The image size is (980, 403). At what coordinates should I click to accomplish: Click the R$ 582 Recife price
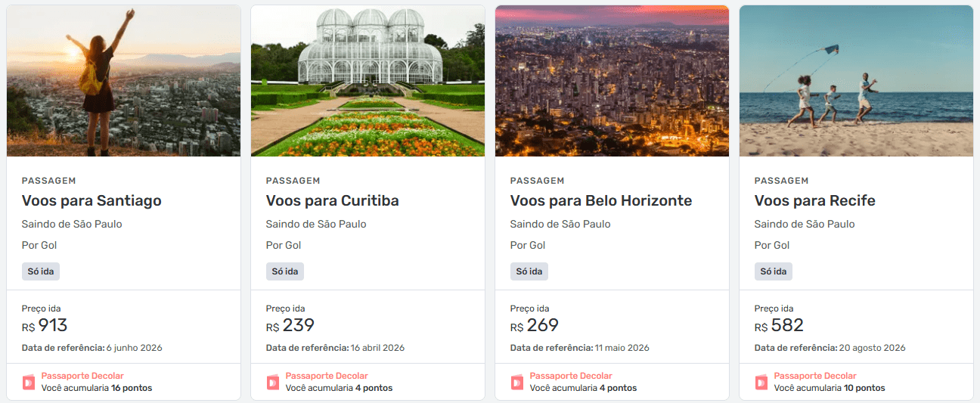(x=779, y=326)
